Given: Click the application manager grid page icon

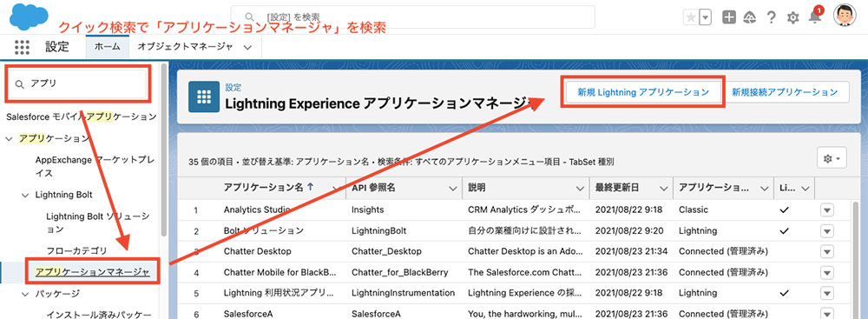Looking at the screenshot, I should [x=204, y=97].
